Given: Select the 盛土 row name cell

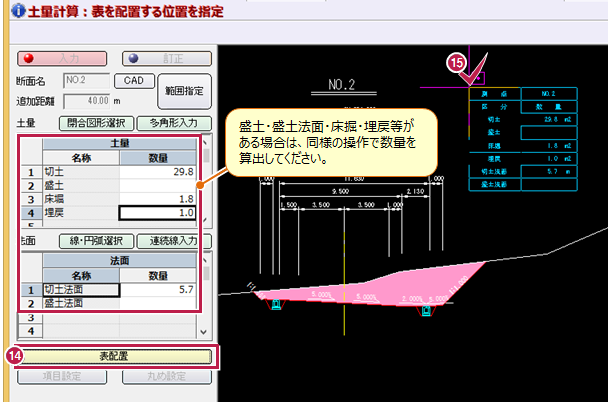Looking at the screenshot, I should tap(81, 186).
